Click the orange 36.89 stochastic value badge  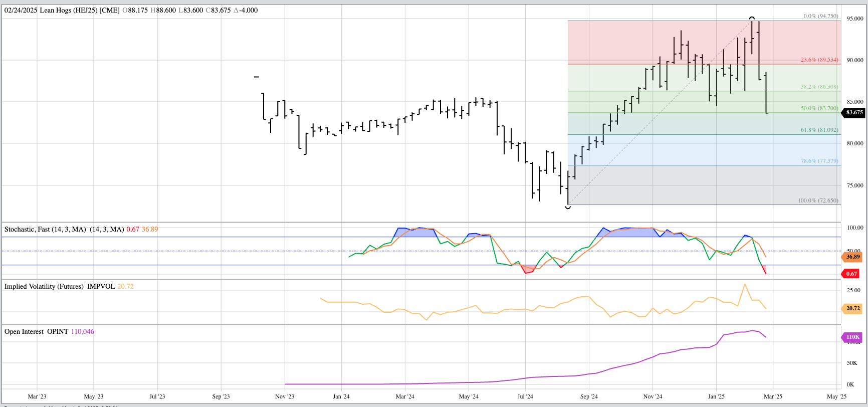[x=852, y=257]
